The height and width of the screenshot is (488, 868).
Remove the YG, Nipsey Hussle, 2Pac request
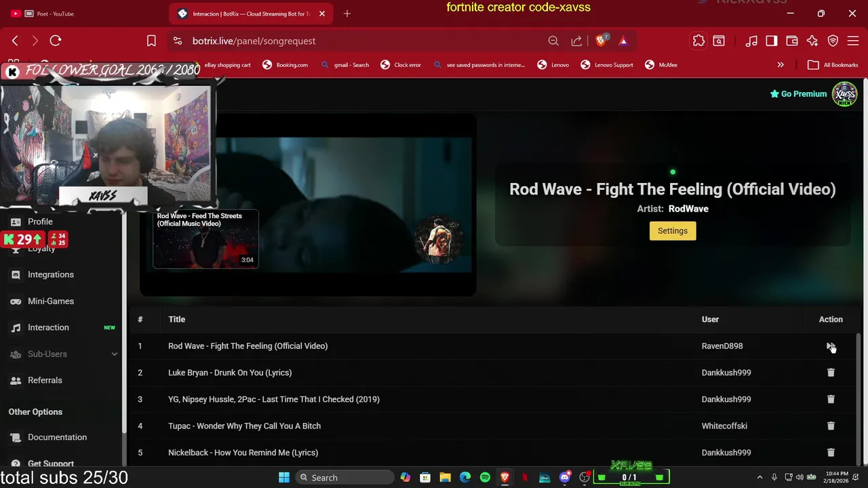(x=831, y=399)
